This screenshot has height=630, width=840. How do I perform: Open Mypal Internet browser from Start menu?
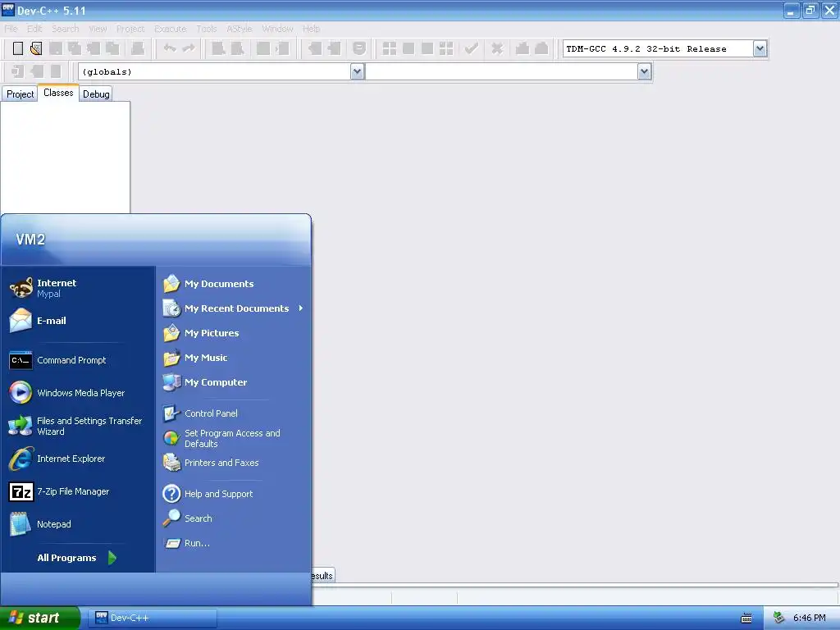(x=79, y=288)
